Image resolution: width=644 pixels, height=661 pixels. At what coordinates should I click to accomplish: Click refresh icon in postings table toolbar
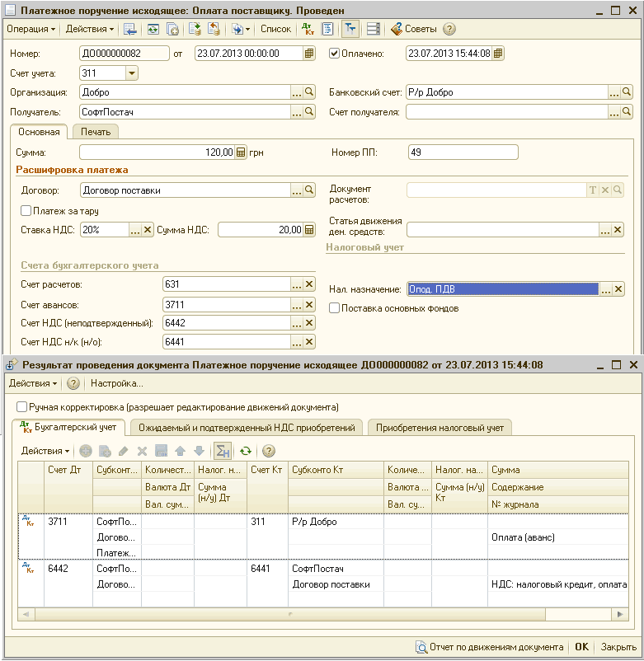(x=245, y=451)
